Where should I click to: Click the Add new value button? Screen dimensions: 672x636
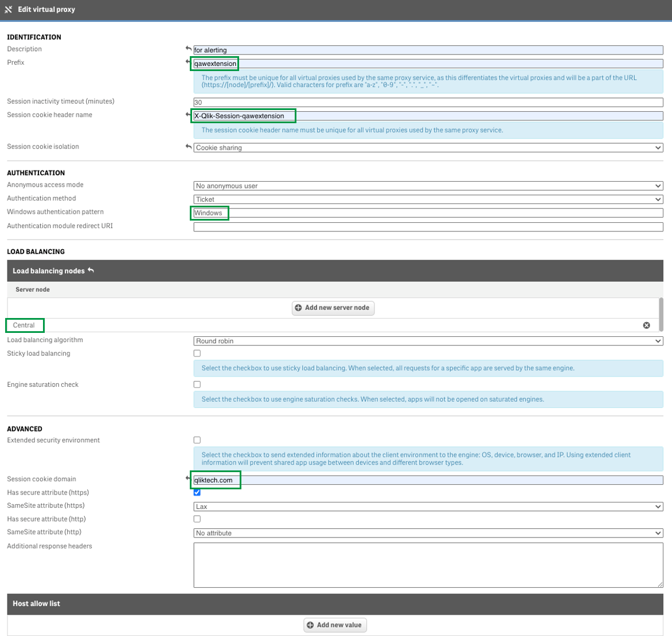(x=335, y=625)
